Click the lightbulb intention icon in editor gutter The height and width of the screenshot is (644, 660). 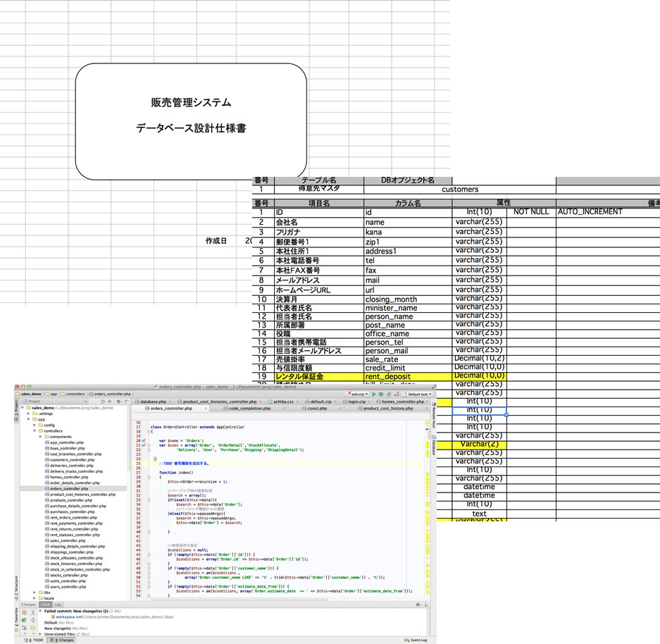[154, 459]
